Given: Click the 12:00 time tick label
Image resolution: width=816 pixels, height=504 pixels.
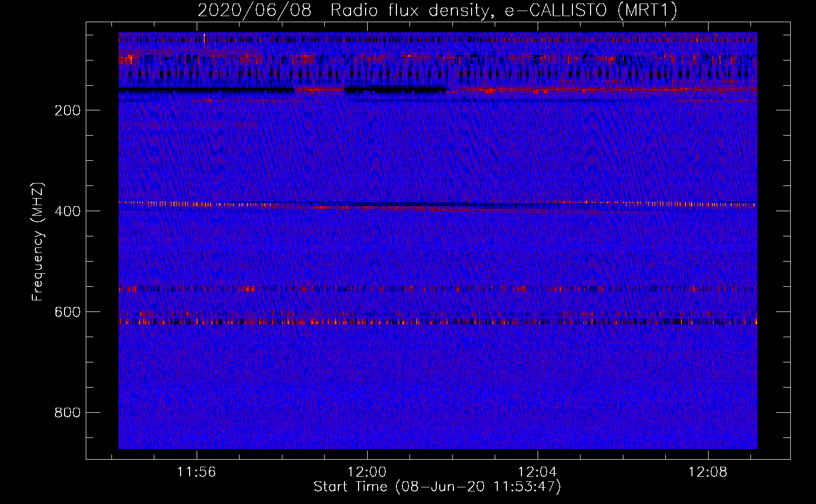Looking at the screenshot, I should 367,472.
